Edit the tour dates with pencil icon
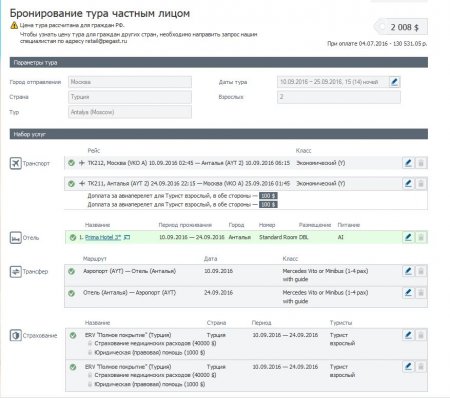This screenshot has height=398, width=450. pos(394,82)
